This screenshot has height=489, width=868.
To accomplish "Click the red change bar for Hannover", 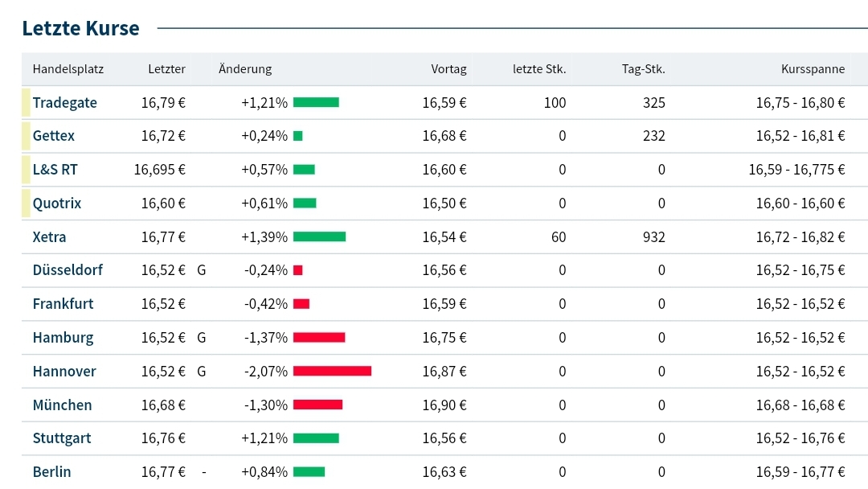I will point(332,371).
